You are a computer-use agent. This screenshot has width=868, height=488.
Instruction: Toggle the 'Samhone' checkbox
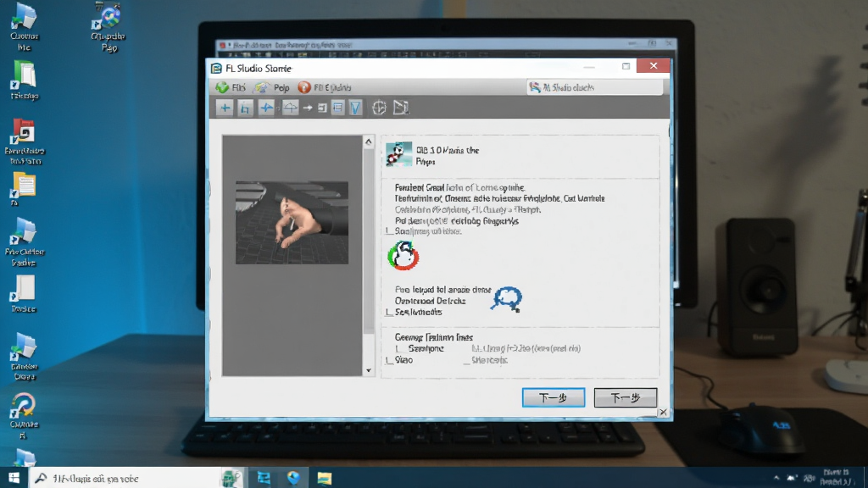400,348
